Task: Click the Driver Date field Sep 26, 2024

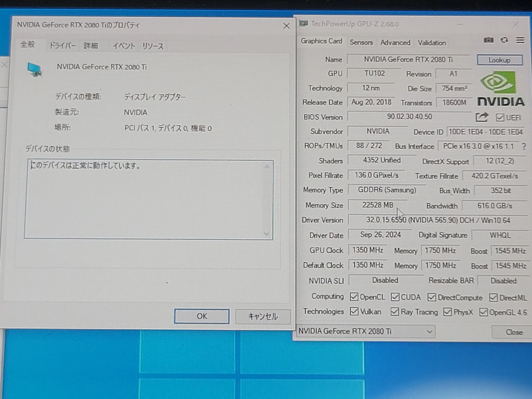Action: (x=380, y=235)
